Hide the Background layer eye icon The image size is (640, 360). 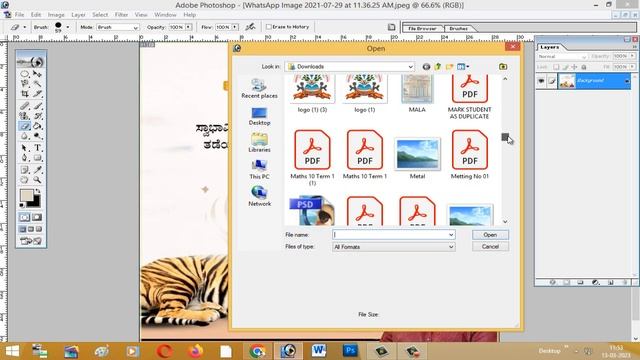541,81
